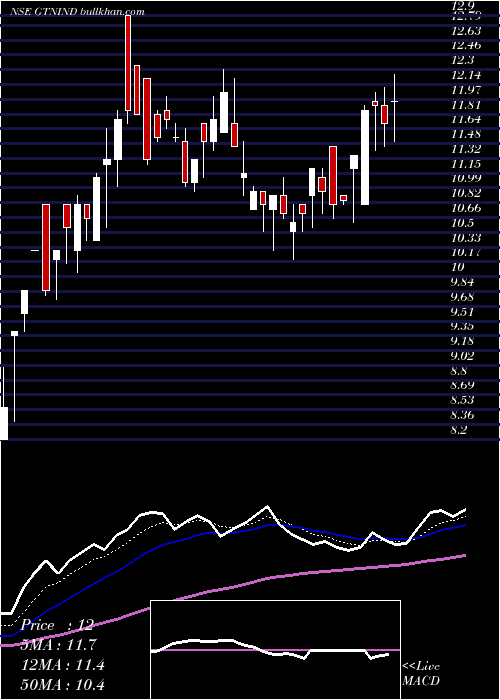Click the 10.82 price axis label
Image resolution: width=500 pixels, height=700 pixels.
tap(466, 193)
